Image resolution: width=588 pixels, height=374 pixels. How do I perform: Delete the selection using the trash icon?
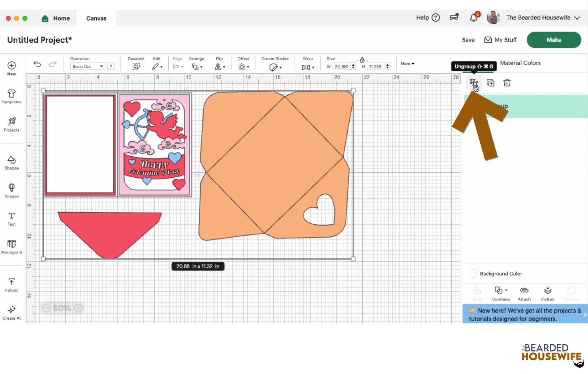coord(507,83)
